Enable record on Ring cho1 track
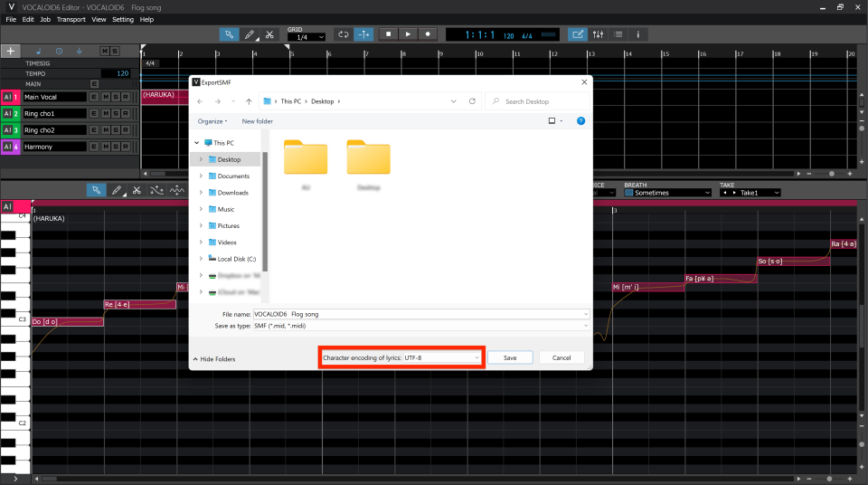Screen dimensions: 868x485 click(x=126, y=114)
